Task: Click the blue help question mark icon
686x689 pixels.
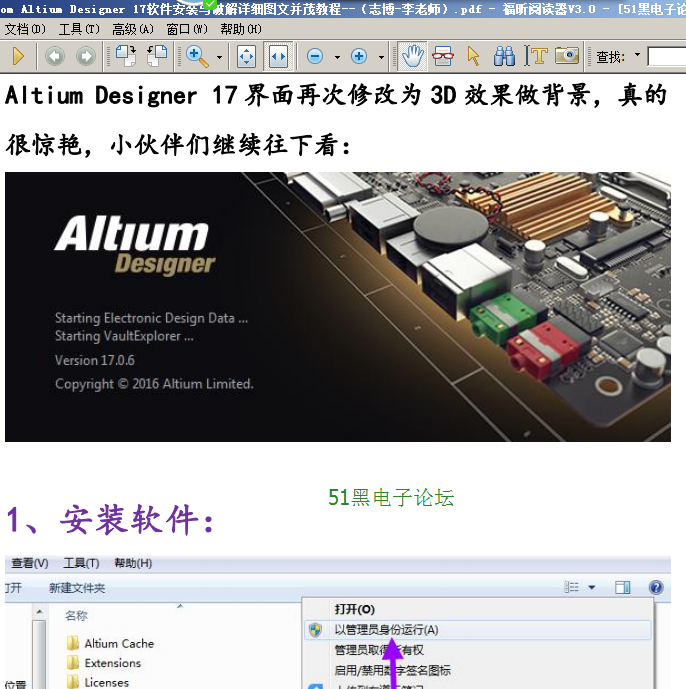Action: 656,587
